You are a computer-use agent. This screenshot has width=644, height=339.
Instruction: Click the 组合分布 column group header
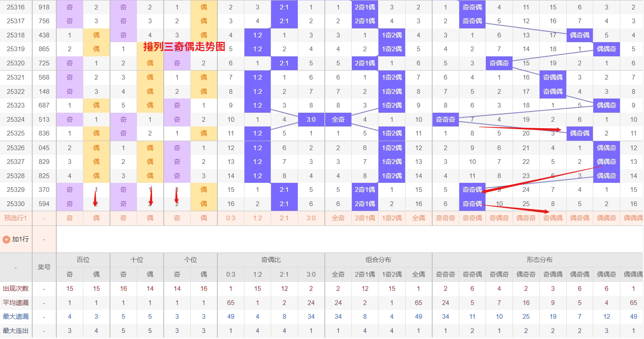coord(378,260)
